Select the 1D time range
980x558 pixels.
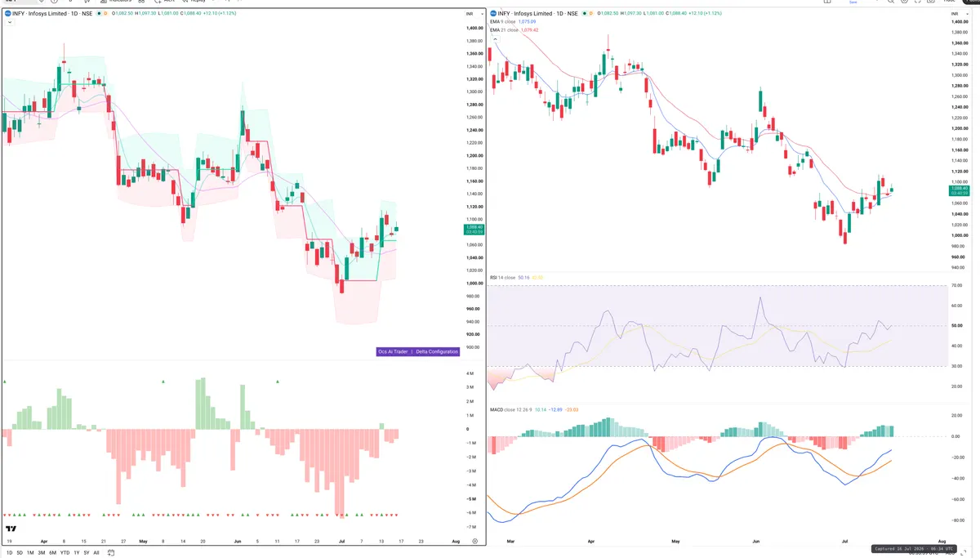[8, 553]
